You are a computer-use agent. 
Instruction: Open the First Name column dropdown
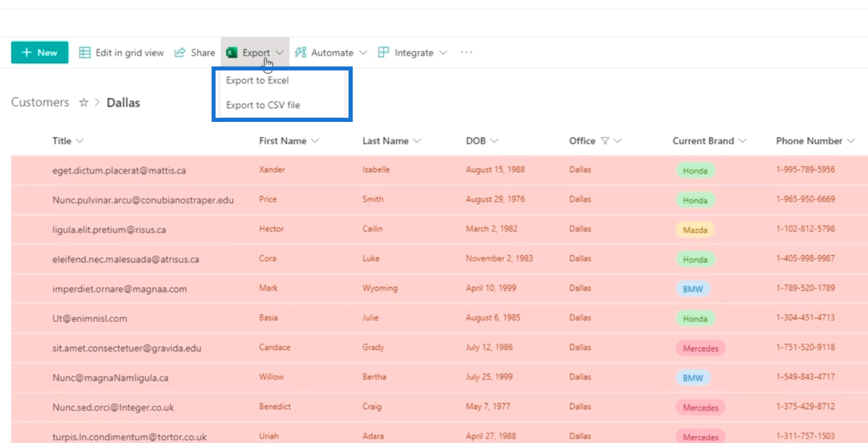coord(315,141)
